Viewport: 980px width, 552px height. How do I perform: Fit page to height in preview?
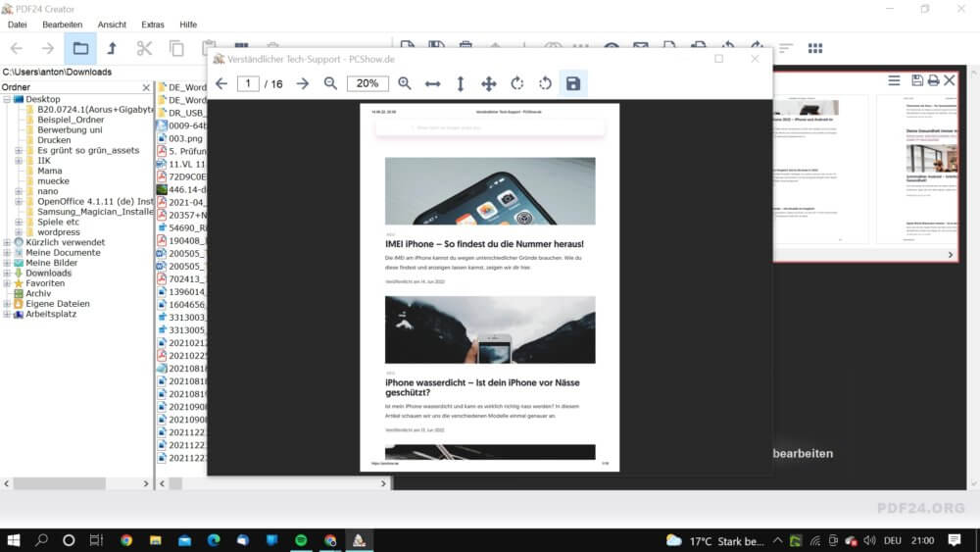coord(461,83)
